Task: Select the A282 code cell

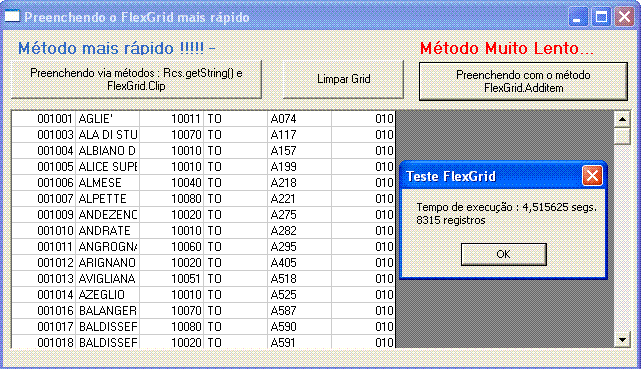Action: tap(299, 230)
